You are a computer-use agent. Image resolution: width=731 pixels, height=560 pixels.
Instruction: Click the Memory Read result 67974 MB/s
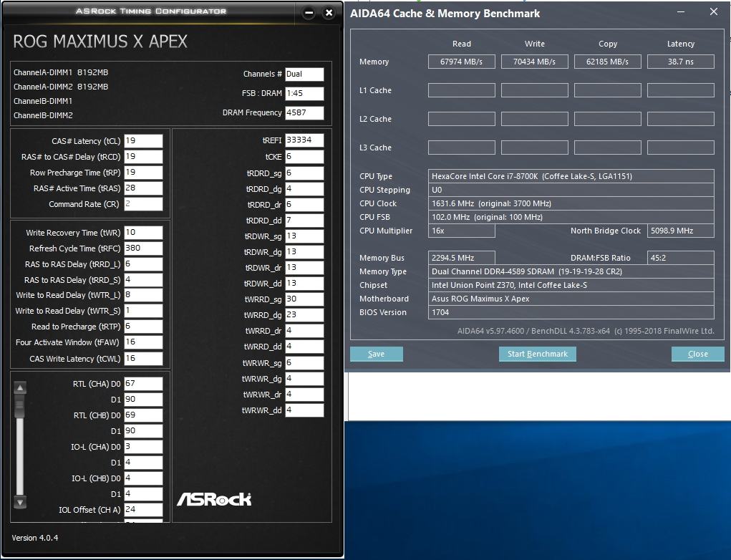(x=462, y=62)
